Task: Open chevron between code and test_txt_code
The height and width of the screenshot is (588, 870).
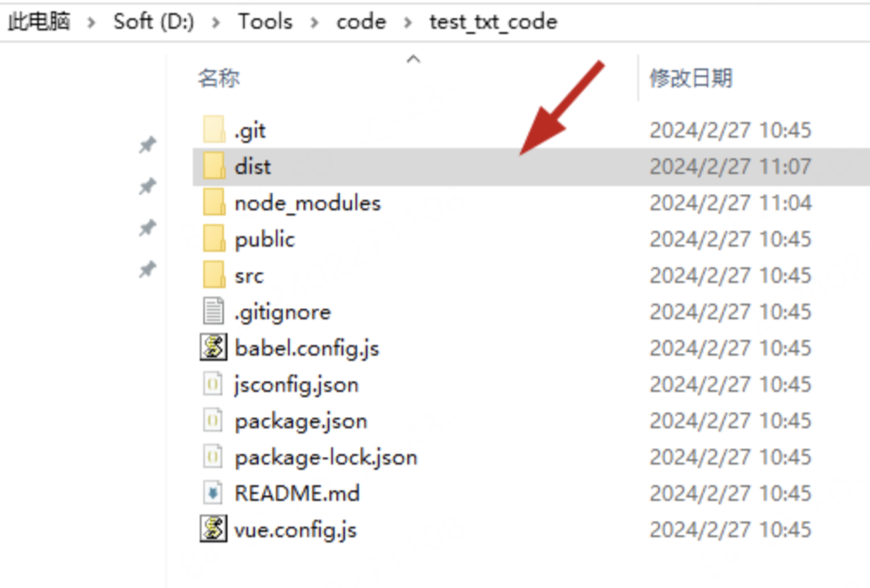Action: pos(408,22)
